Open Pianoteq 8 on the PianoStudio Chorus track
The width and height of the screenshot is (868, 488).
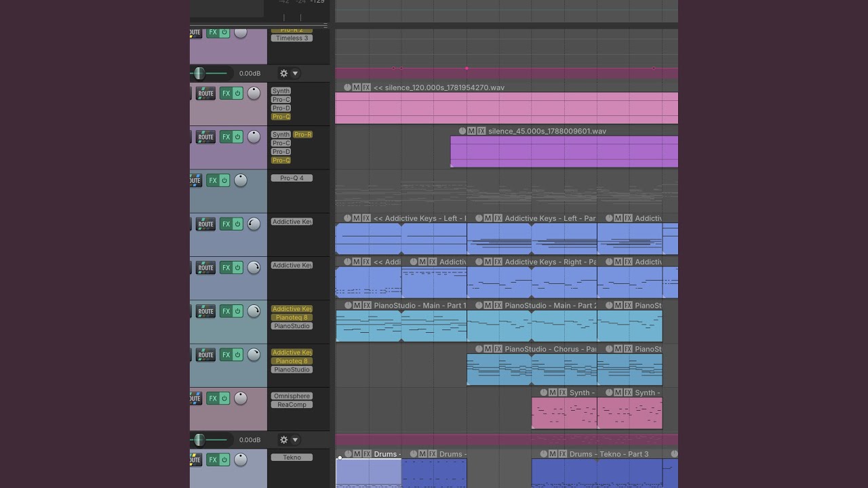292,361
